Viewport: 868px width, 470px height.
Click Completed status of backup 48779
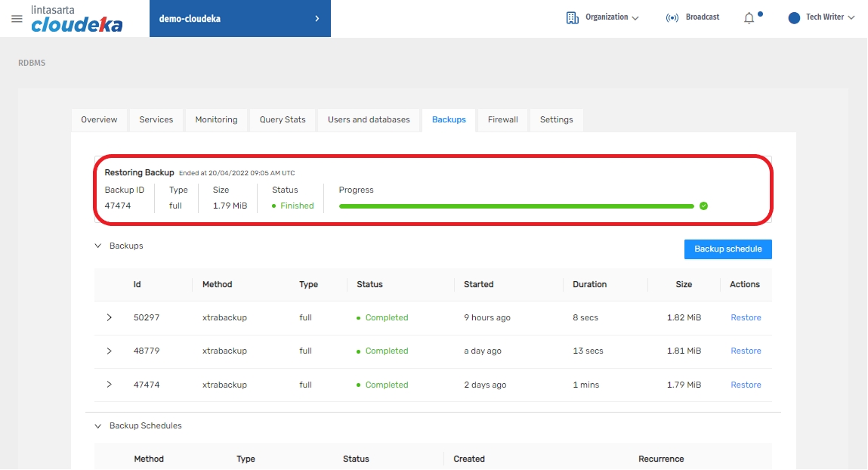[386, 351]
